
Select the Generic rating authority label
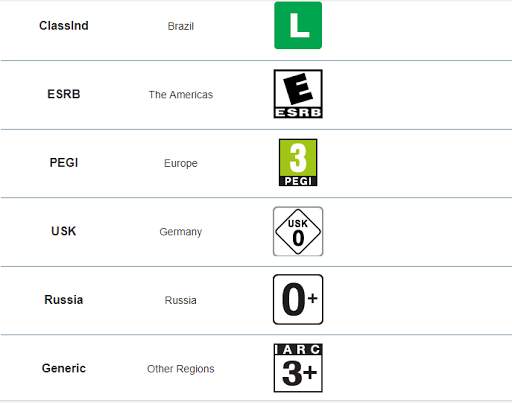click(x=64, y=368)
